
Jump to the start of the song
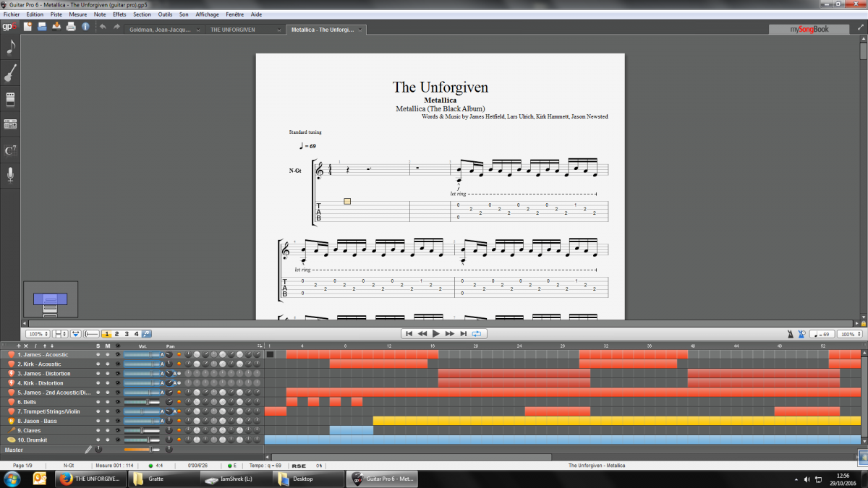[x=409, y=334]
